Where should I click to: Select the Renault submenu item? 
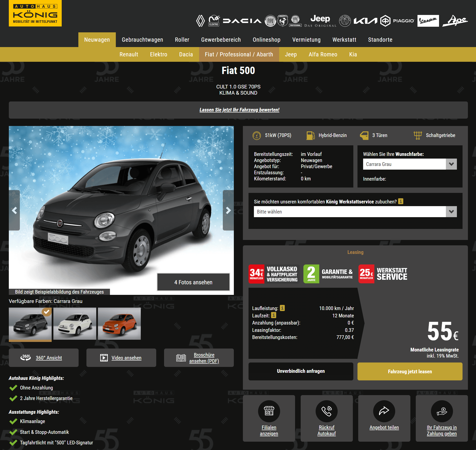(x=129, y=54)
